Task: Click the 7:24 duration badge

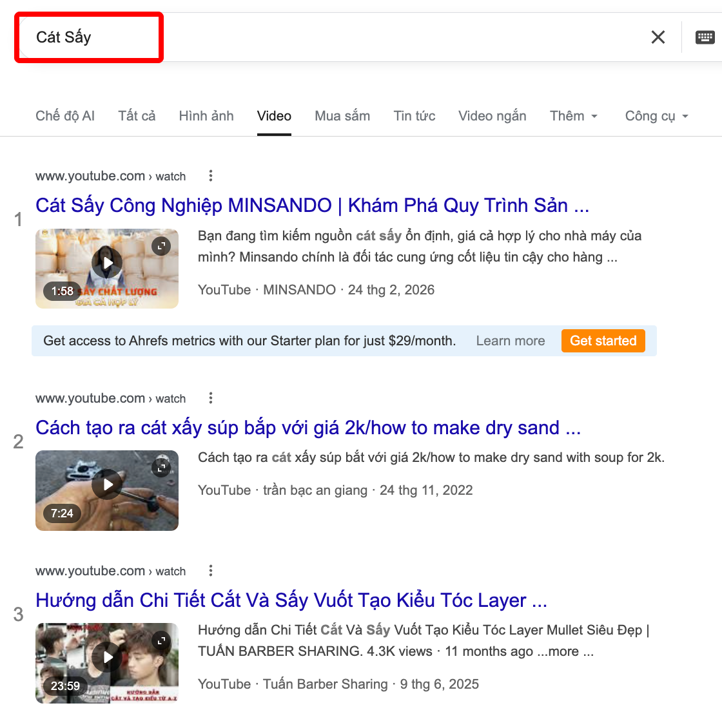Action: pyautogui.click(x=62, y=513)
